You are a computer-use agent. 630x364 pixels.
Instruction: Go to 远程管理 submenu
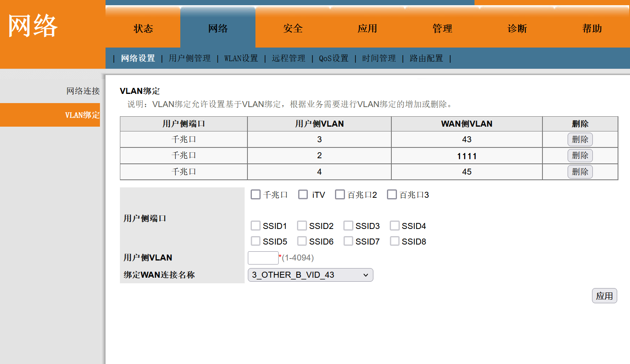288,58
